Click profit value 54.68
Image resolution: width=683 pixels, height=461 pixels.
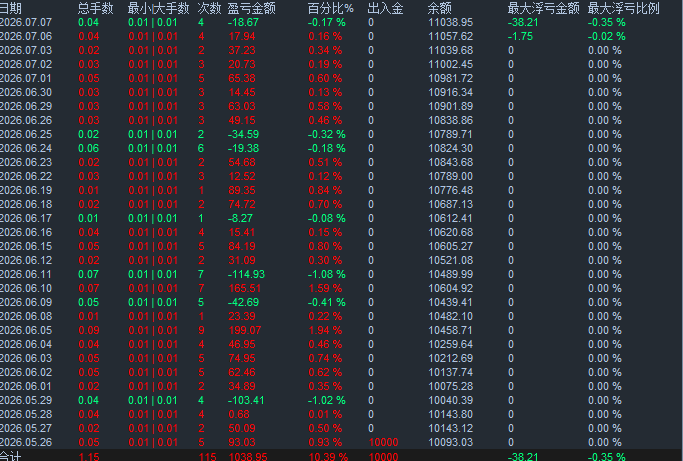[x=242, y=162]
